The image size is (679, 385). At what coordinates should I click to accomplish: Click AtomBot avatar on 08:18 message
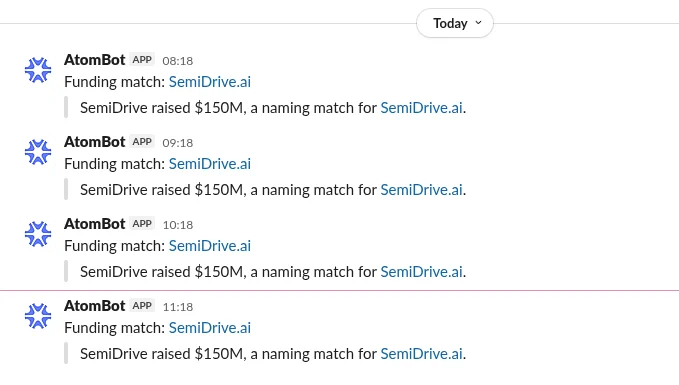point(38,70)
